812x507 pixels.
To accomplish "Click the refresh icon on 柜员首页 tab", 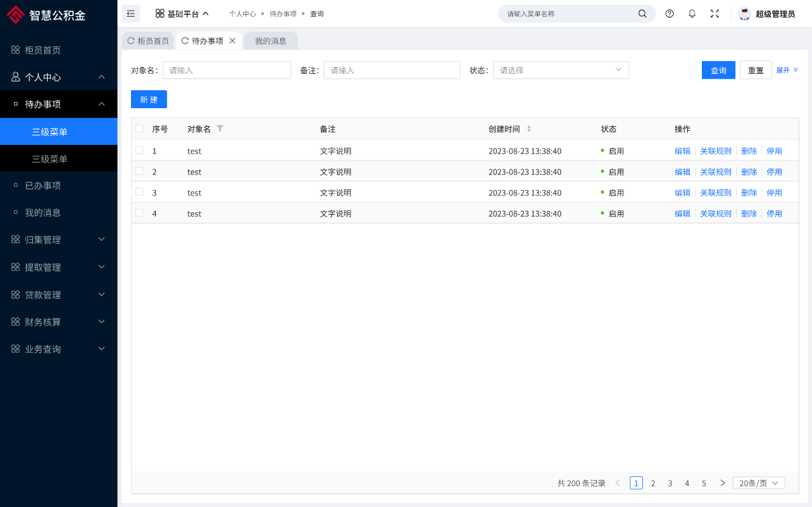I will tap(131, 41).
